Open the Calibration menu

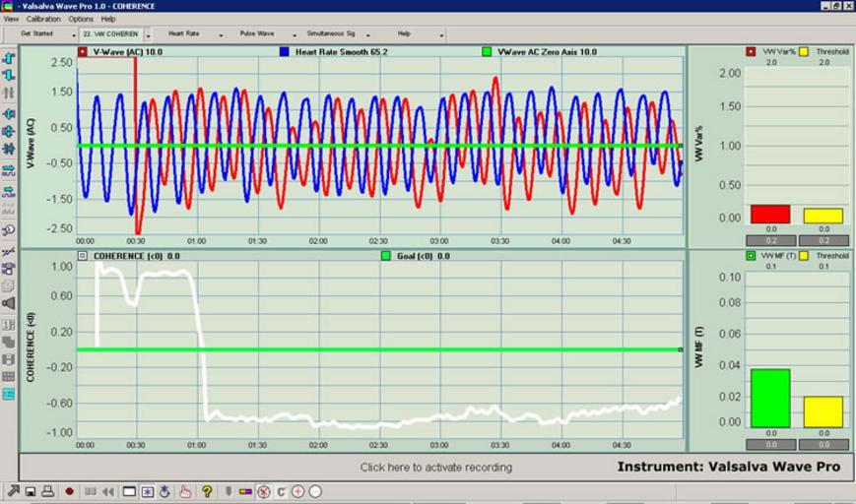(x=42, y=19)
